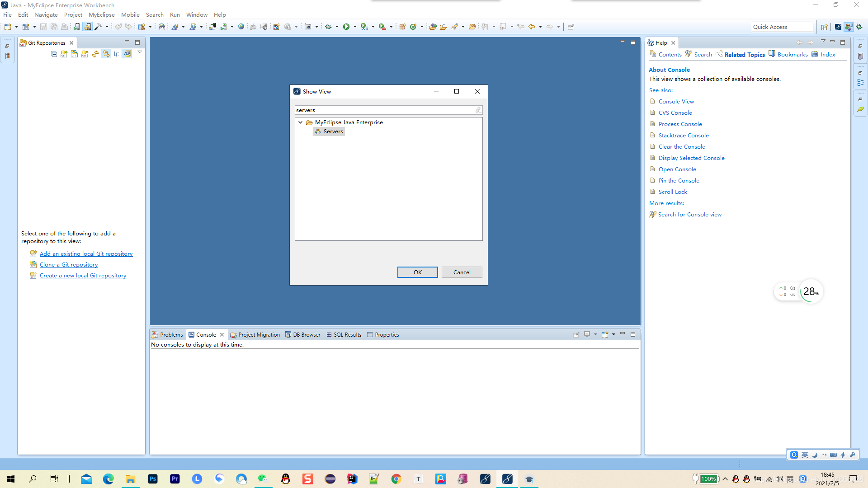868x488 pixels.
Task: Click the Debug bug icon
Action: 329,27
